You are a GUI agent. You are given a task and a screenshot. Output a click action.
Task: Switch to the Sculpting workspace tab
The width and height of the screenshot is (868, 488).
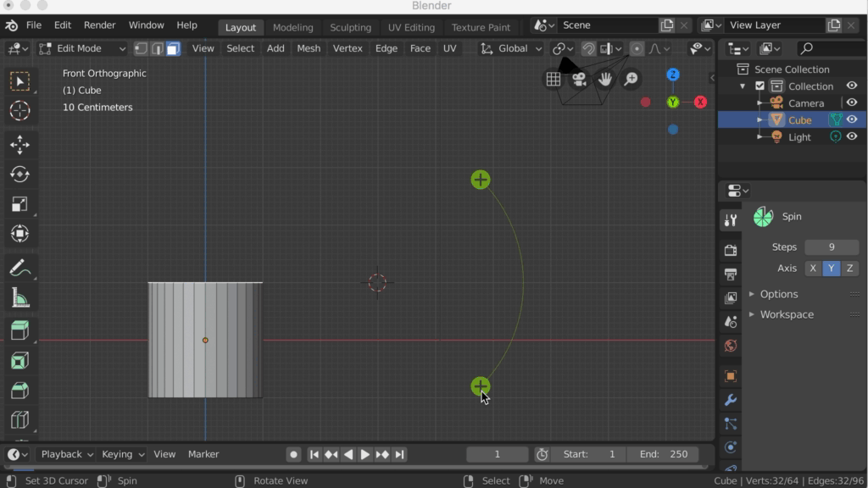350,27
